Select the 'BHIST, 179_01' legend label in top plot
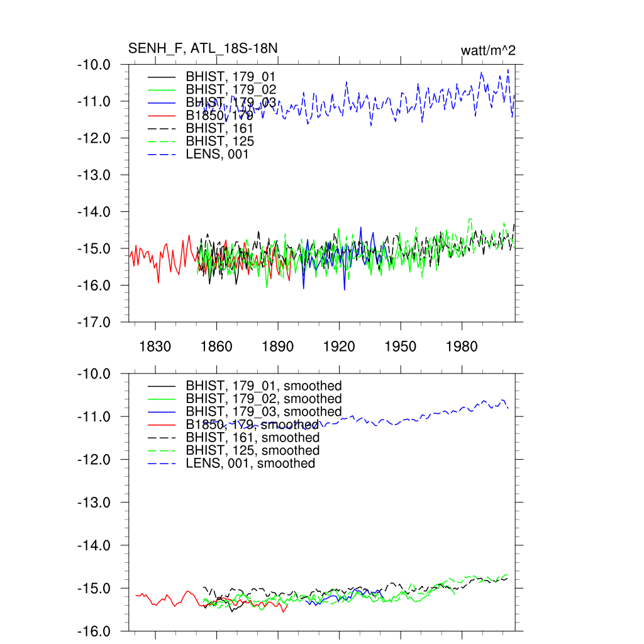Screen dimensions: 644x644 (230, 77)
